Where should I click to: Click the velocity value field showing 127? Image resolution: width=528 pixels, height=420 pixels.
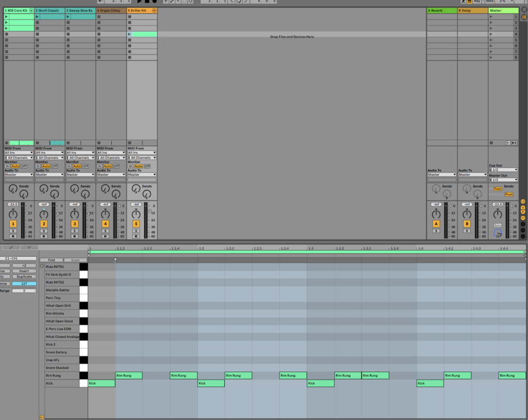[24, 283]
